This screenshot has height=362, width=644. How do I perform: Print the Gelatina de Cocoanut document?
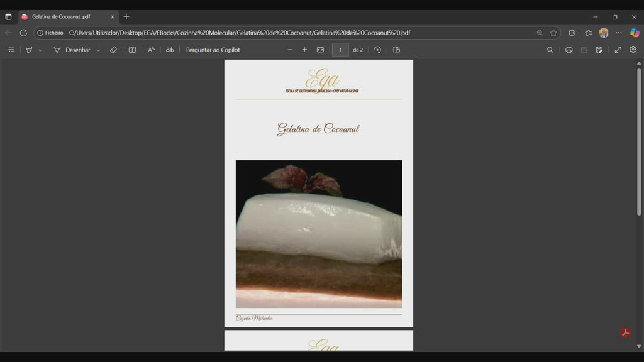[x=569, y=50]
